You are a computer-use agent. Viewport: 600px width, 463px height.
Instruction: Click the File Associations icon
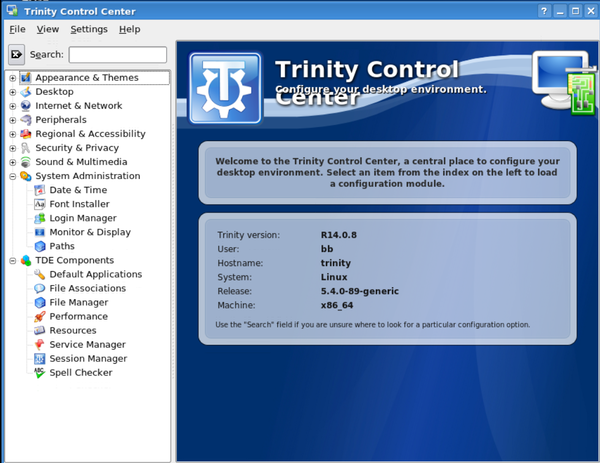tap(40, 289)
